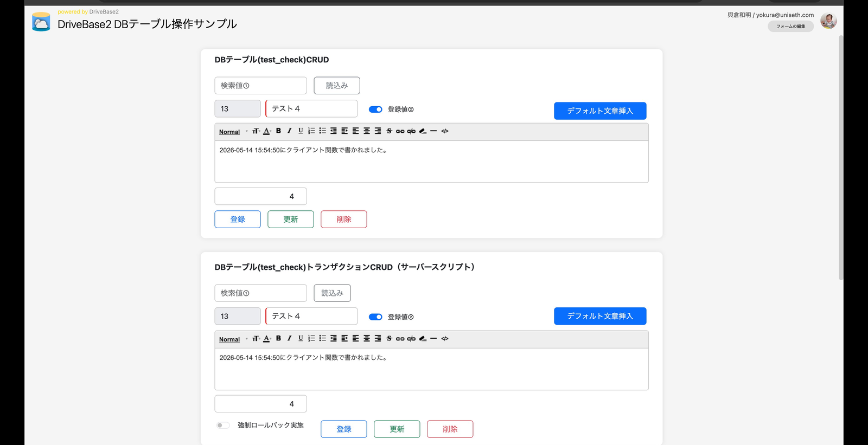Click transaction section デフォルト文章挿入 button

click(600, 316)
